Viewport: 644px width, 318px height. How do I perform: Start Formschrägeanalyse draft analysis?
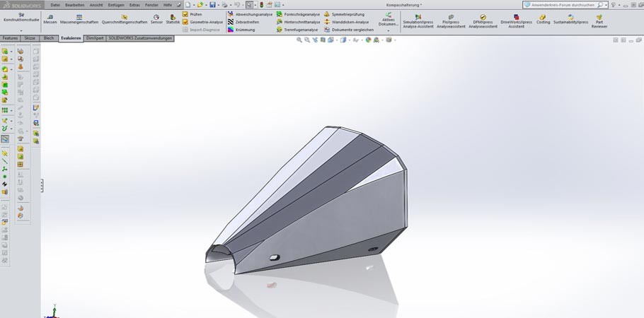click(298, 14)
